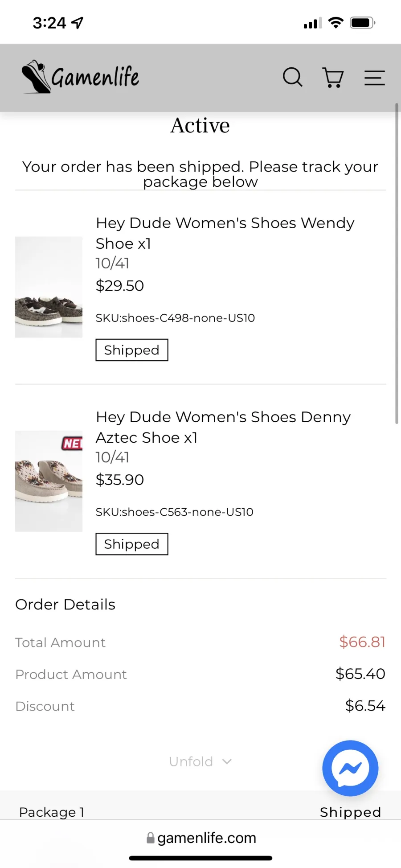Tap the battery icon in status bar
Screen dimensions: 401x868
pos(363,23)
